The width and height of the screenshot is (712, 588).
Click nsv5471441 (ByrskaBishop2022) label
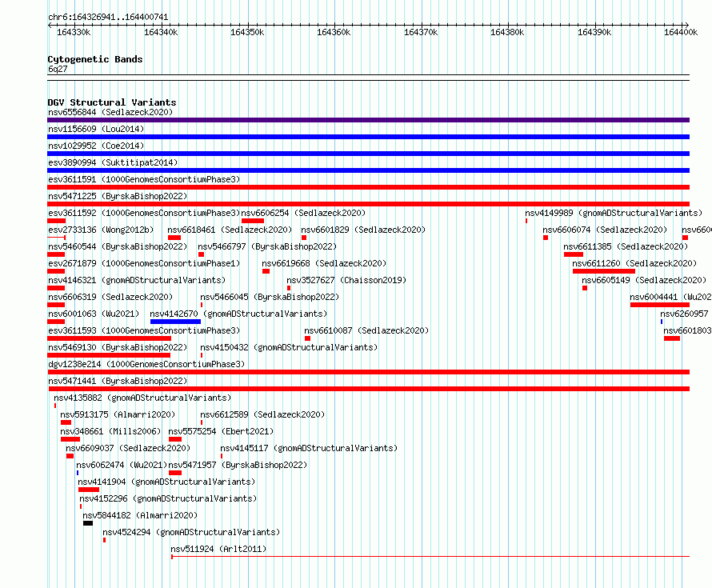[x=118, y=381]
